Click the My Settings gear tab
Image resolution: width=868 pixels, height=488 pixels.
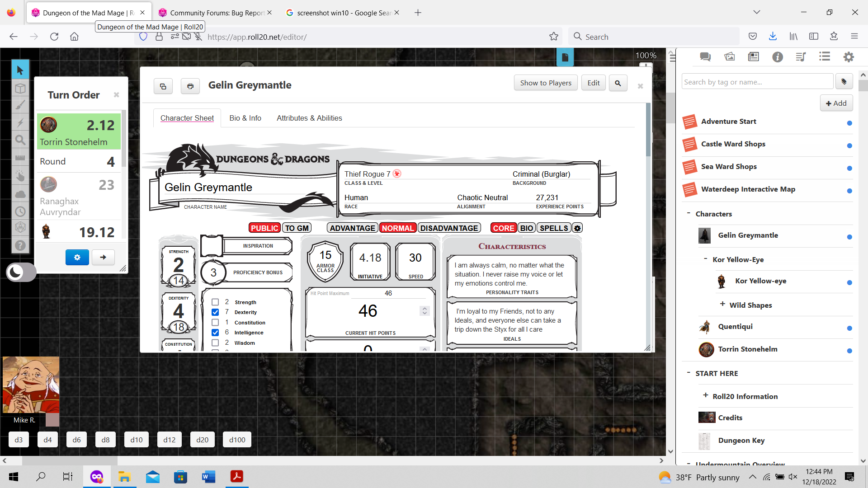click(849, 57)
